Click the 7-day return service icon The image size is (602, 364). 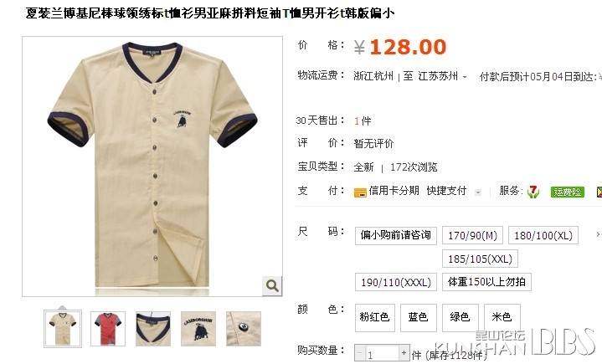click(533, 192)
